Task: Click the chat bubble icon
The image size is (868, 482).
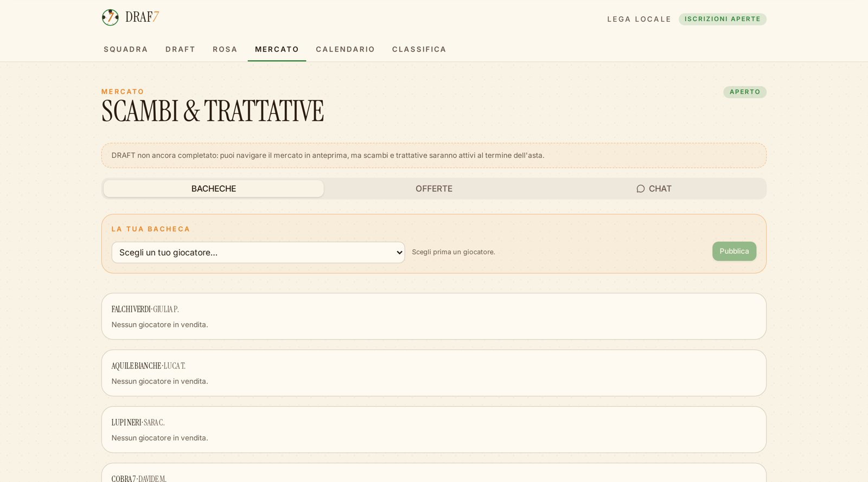Action: pyautogui.click(x=641, y=189)
